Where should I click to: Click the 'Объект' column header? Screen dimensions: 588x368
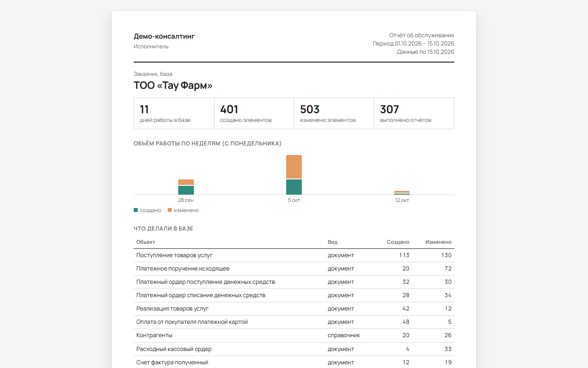tap(146, 242)
